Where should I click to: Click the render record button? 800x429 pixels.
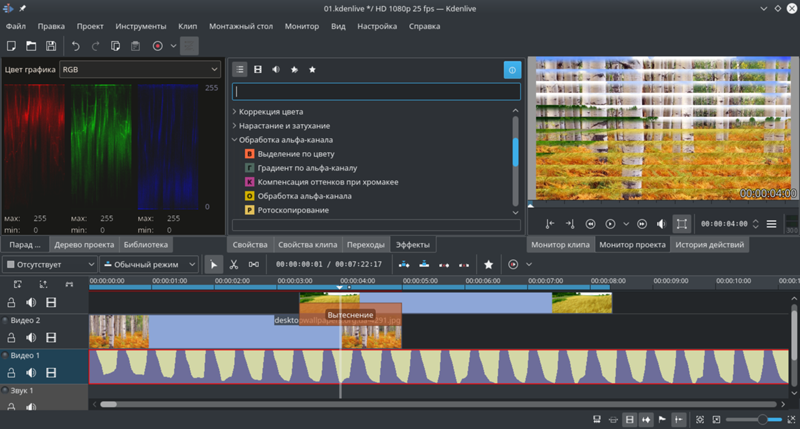[158, 46]
